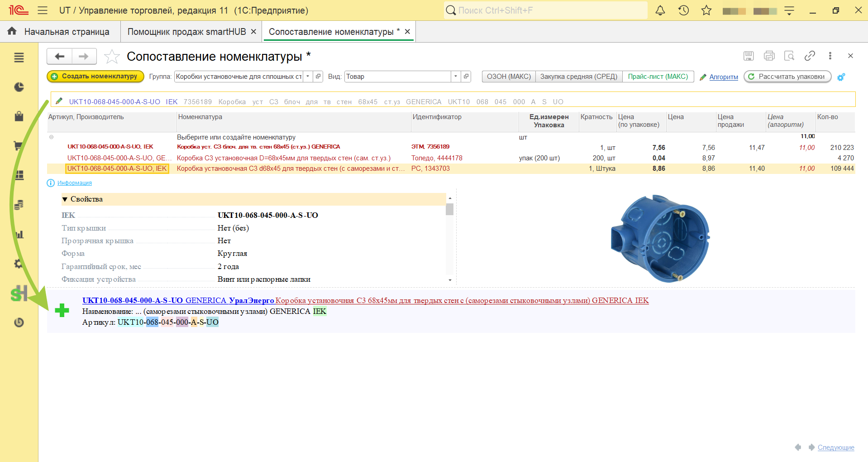Open Информация link
This screenshot has width=868, height=462.
pos(75,183)
